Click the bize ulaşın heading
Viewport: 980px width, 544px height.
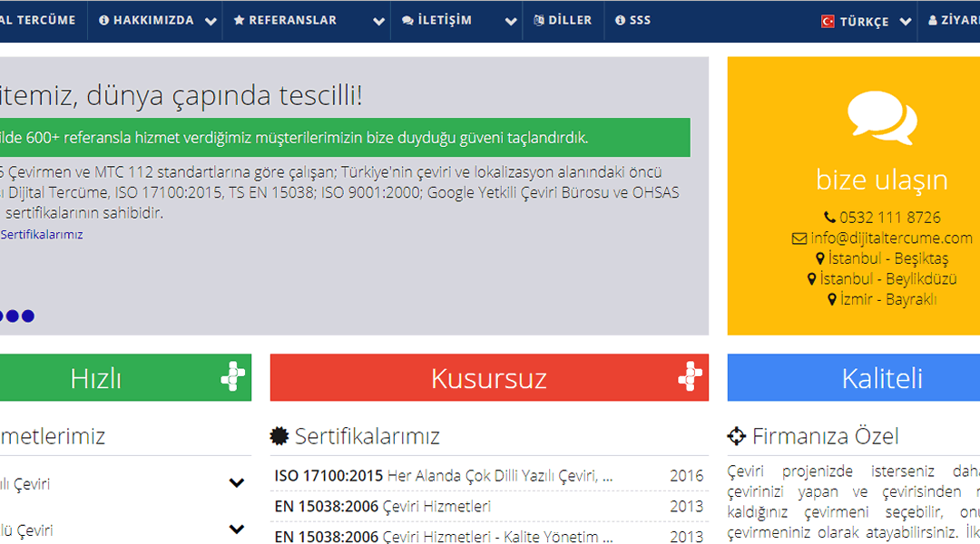point(882,180)
